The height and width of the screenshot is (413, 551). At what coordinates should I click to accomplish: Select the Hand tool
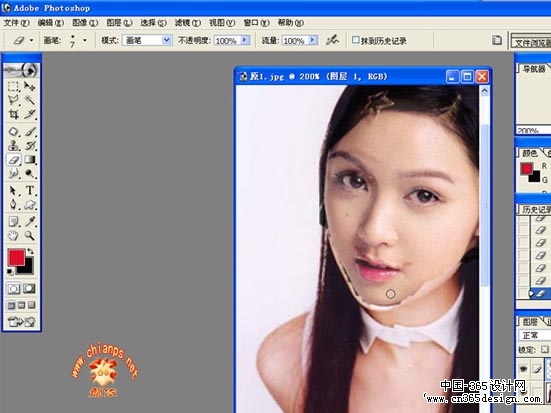(14, 235)
